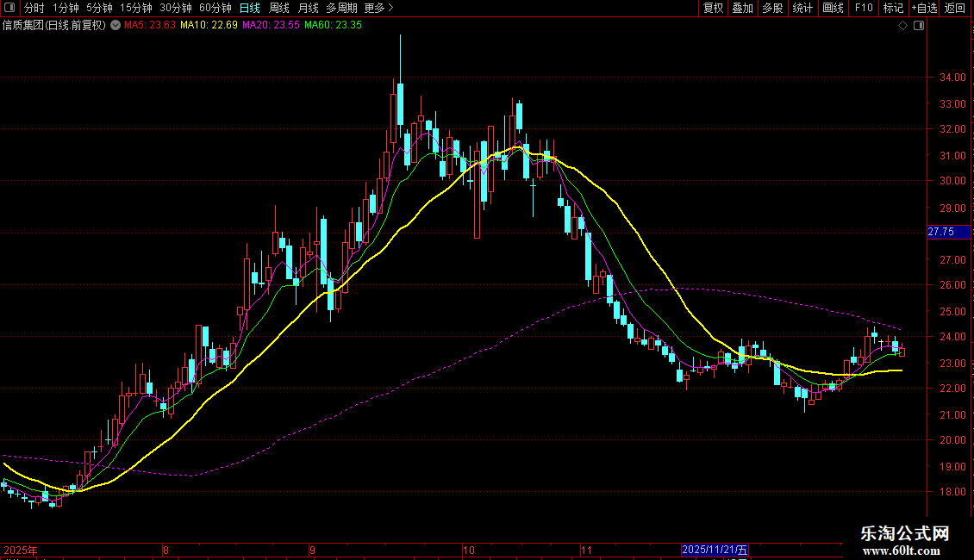Switch to the 月线 monthly chart
The width and height of the screenshot is (974, 560).
308,8
